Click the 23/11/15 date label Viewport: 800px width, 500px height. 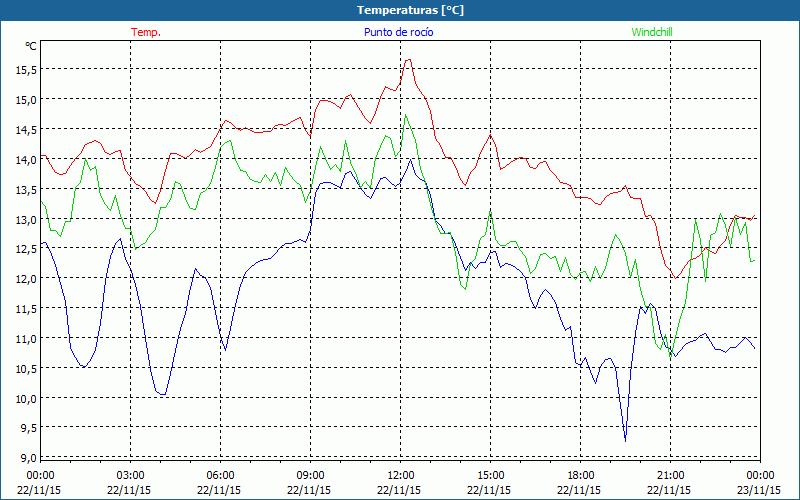(x=759, y=490)
